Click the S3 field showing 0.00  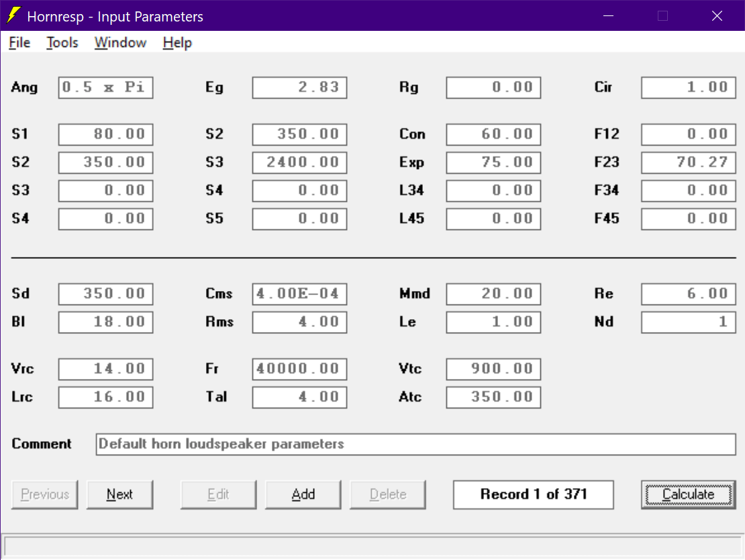[x=105, y=190]
